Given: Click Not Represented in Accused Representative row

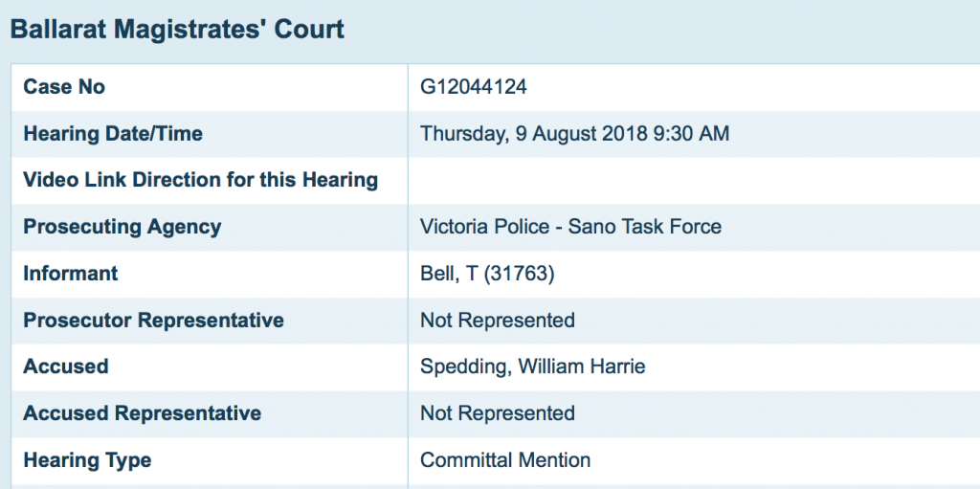Looking at the screenshot, I should (498, 413).
